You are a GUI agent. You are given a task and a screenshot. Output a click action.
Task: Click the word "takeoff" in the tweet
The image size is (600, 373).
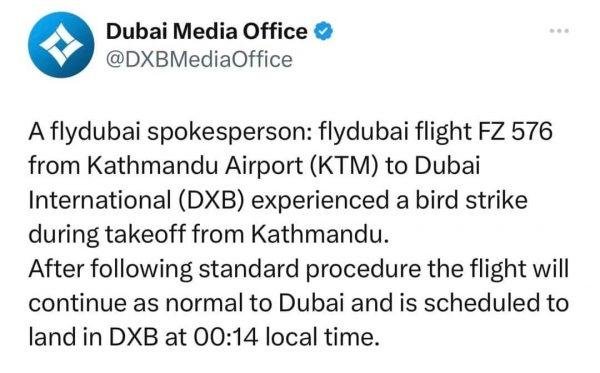(x=146, y=234)
